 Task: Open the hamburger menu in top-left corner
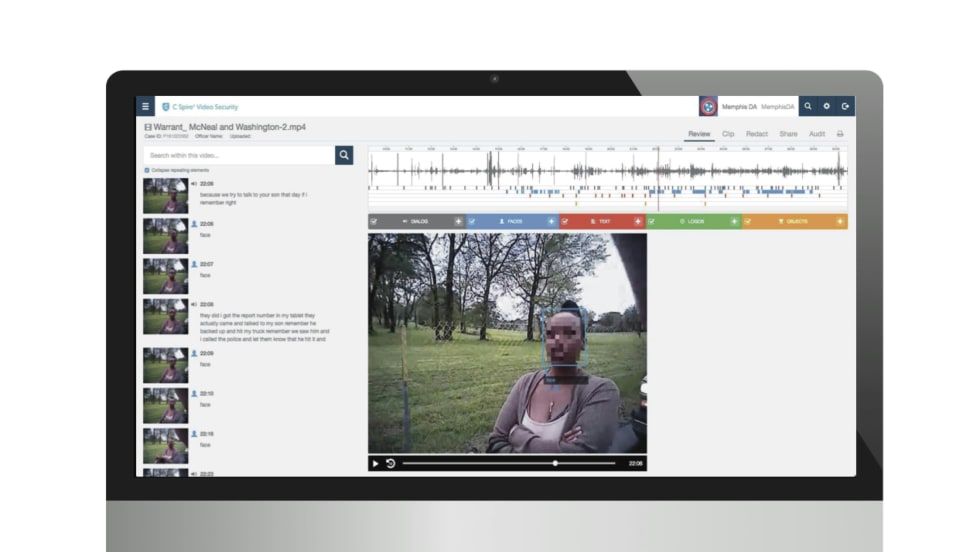point(145,106)
